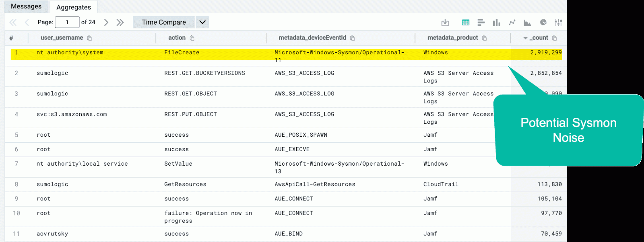Export results with the download icon

[x=445, y=23]
